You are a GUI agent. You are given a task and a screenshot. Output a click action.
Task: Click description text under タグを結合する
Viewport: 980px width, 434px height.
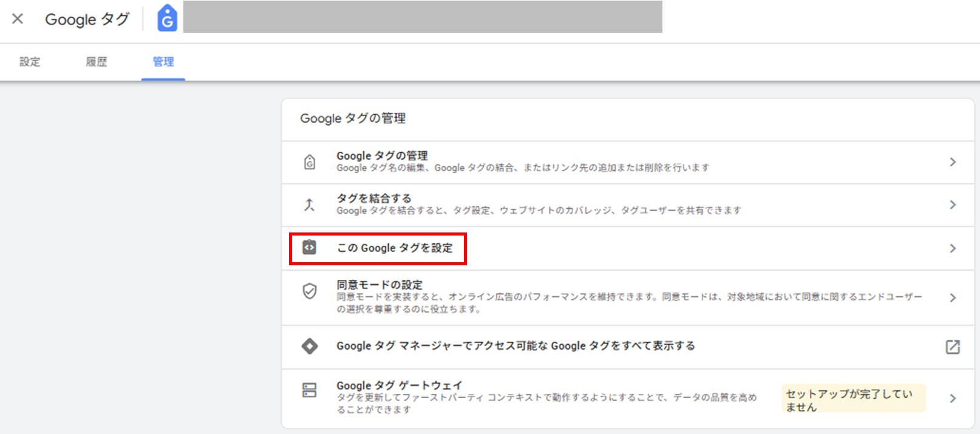point(539,211)
